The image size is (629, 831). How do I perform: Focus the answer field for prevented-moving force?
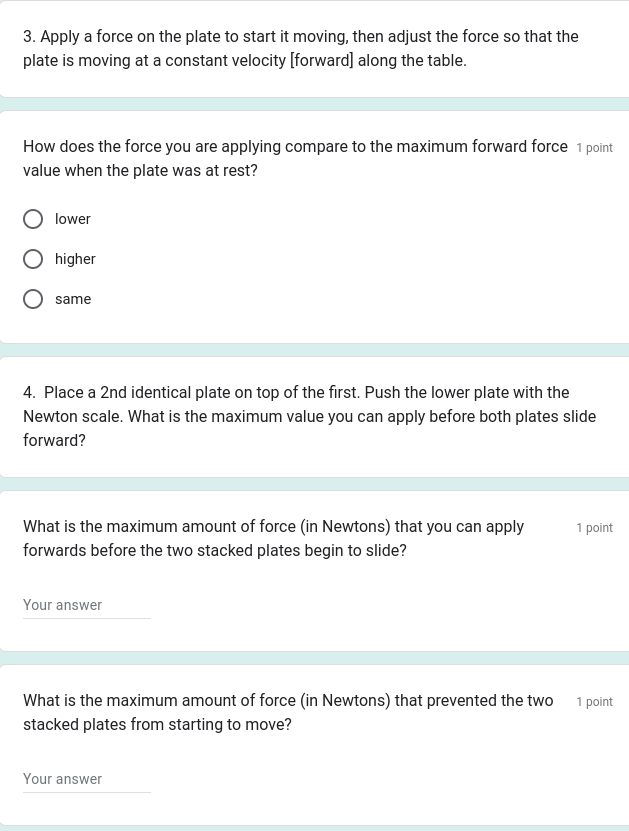(x=87, y=780)
